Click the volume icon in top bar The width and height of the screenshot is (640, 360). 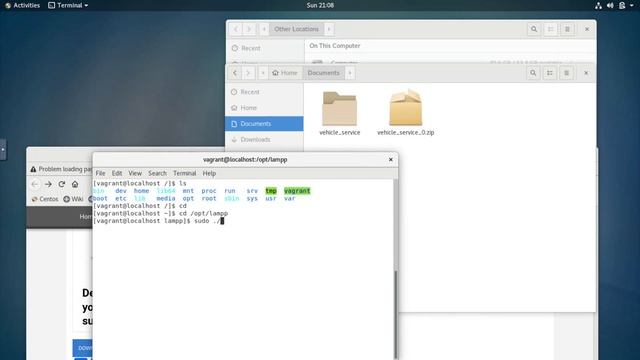pyautogui.click(x=610, y=6)
